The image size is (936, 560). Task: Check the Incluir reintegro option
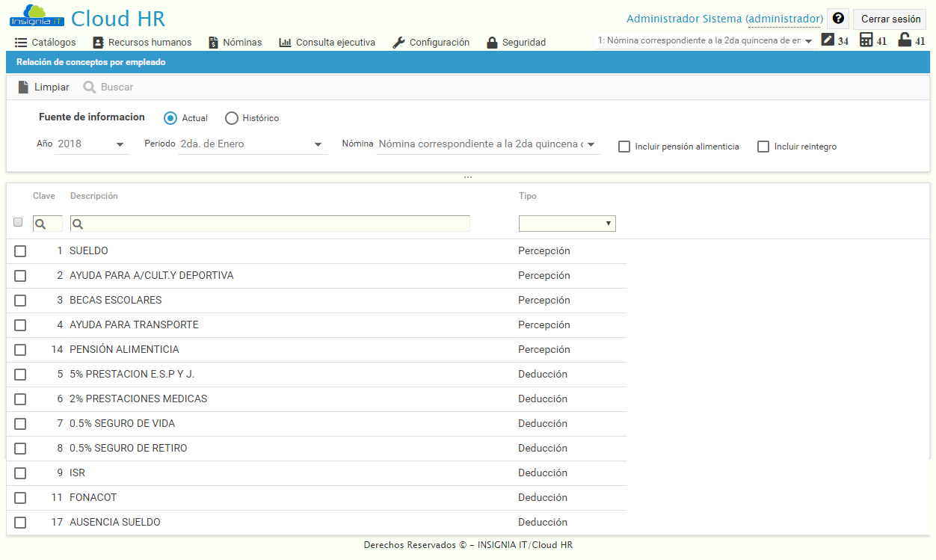point(763,146)
